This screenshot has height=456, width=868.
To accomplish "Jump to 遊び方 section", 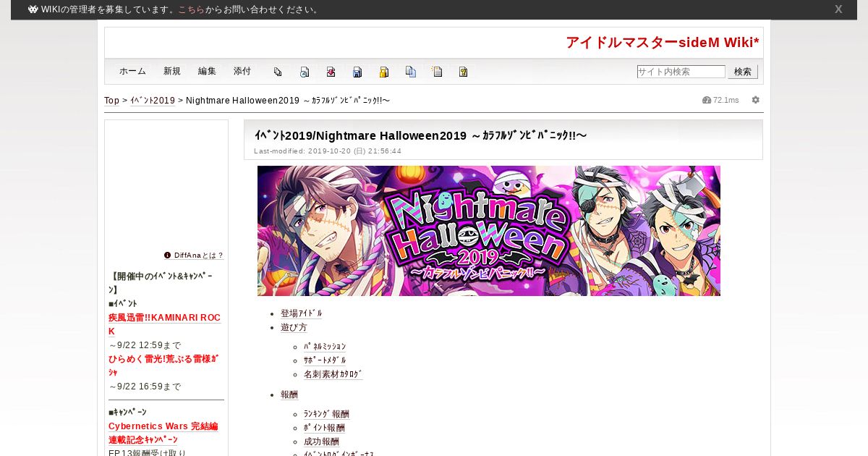I will [x=294, y=327].
